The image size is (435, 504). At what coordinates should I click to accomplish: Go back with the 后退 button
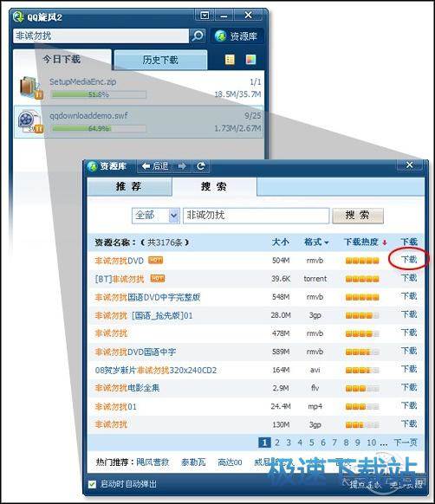(x=155, y=166)
